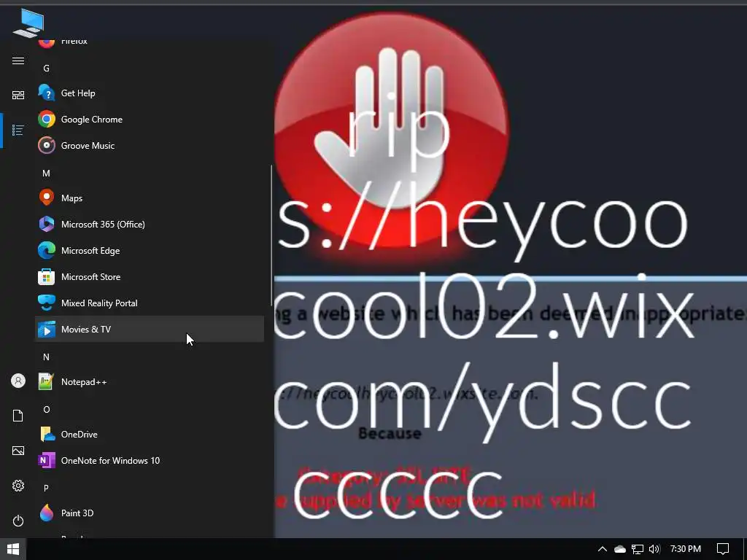
Task: Open OneDrive from Start menu
Action: tap(149, 435)
